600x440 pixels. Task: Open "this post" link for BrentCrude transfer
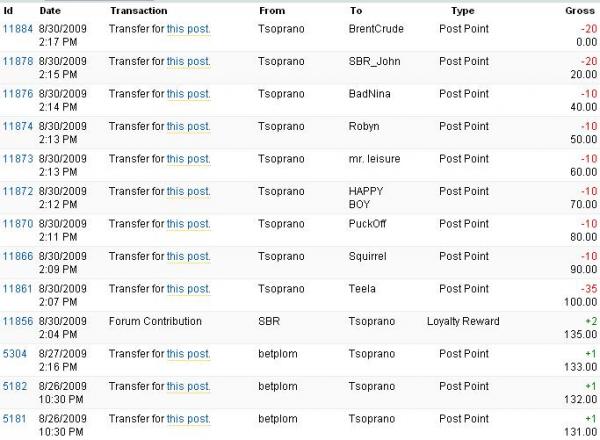(188, 28)
